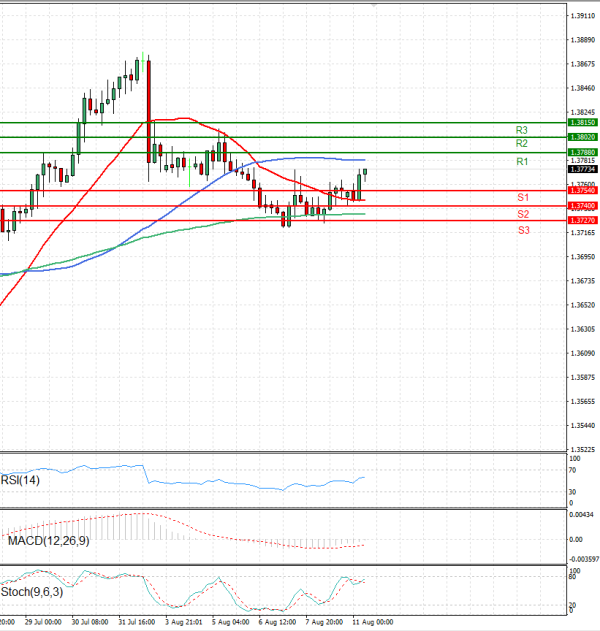
Task: Click the green 1.38020 price tag
Action: coord(581,136)
